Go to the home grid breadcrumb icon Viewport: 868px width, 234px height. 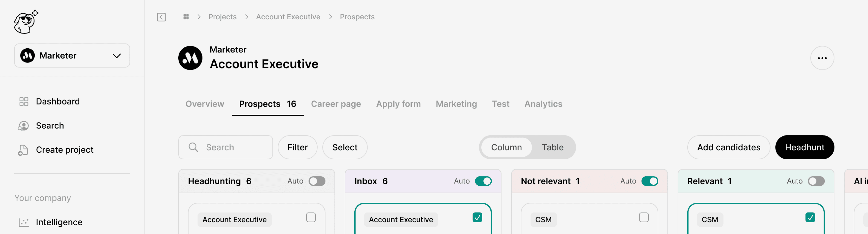pyautogui.click(x=186, y=17)
